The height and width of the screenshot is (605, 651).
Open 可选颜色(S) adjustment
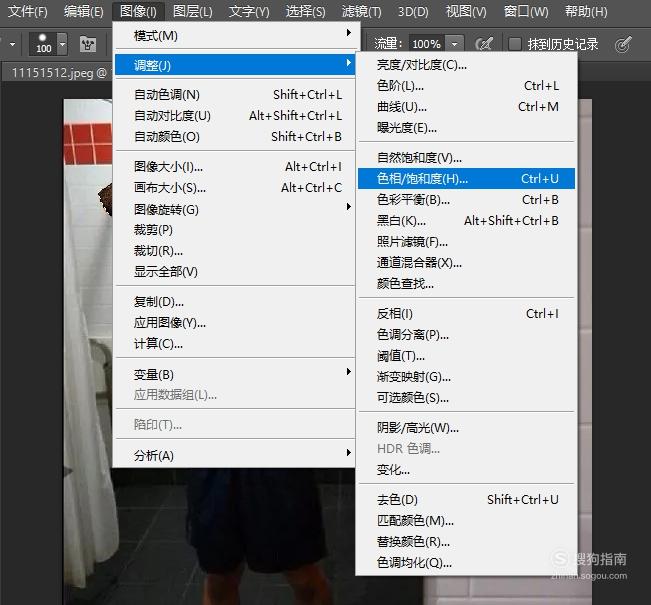(466, 398)
